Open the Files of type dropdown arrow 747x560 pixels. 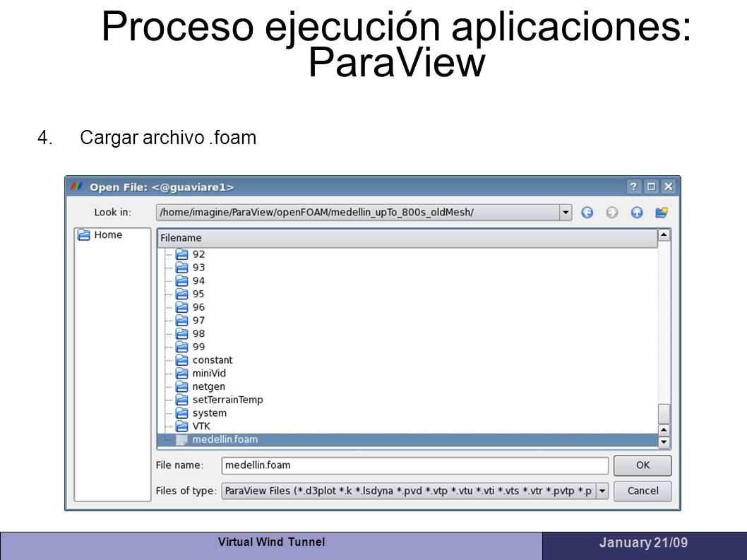(602, 491)
